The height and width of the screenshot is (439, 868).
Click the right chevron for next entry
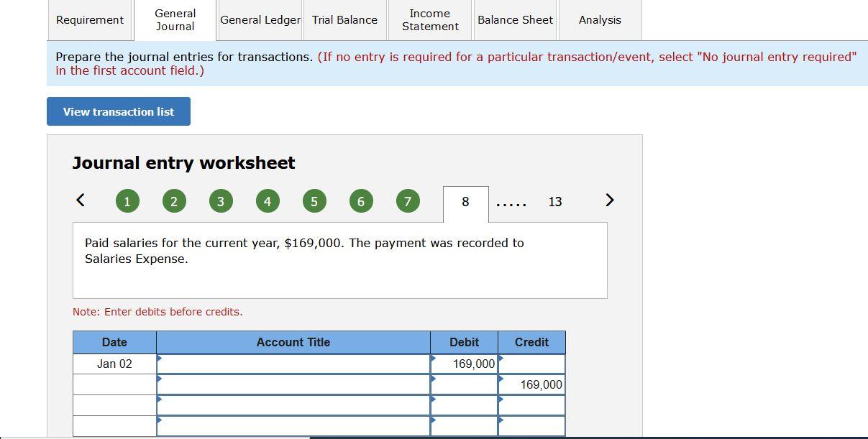609,200
